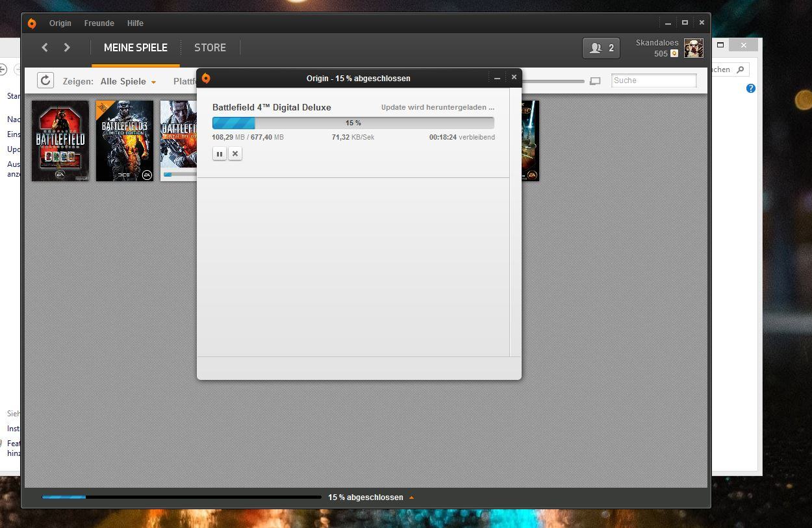Click the large tile size icon beside the slider
The height and width of the screenshot is (528, 812).
[595, 81]
